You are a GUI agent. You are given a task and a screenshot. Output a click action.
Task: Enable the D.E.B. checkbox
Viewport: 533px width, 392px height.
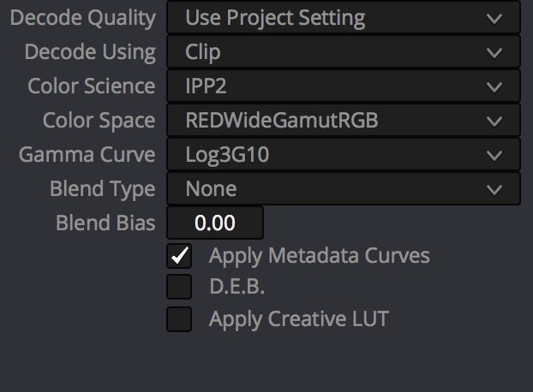pos(179,288)
